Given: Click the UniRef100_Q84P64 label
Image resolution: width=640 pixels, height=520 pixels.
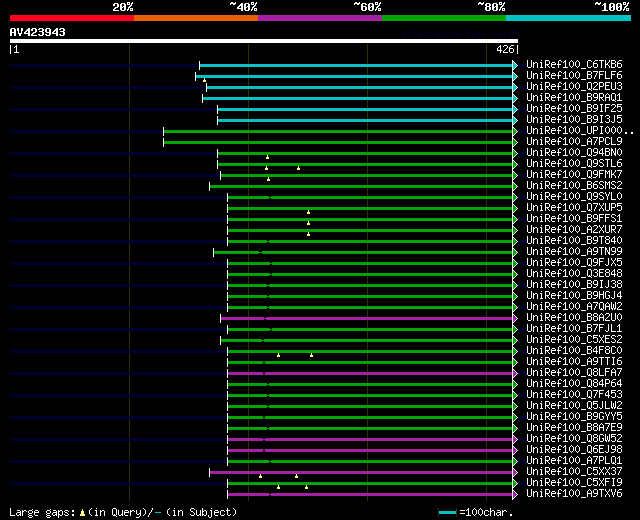Looking at the screenshot, I should (574, 384).
